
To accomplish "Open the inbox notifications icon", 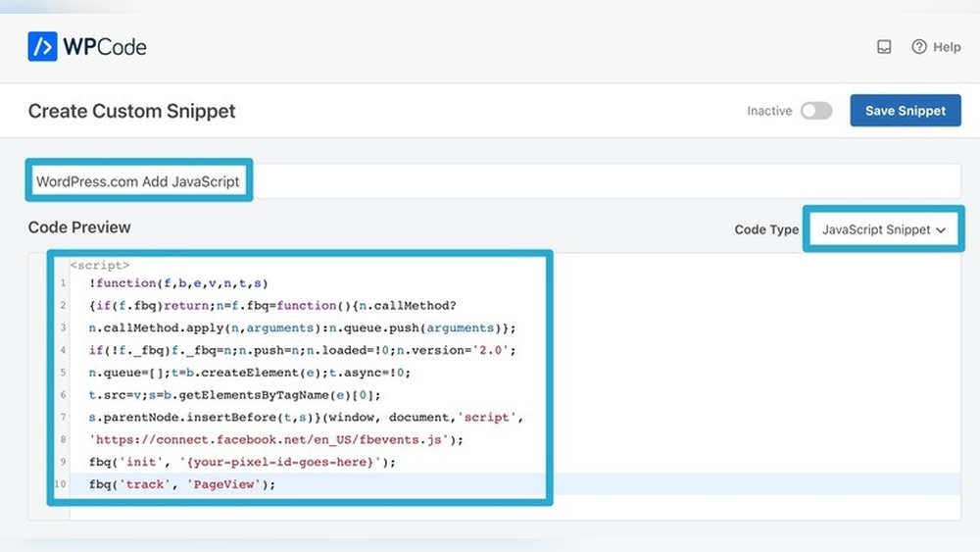I will [884, 47].
